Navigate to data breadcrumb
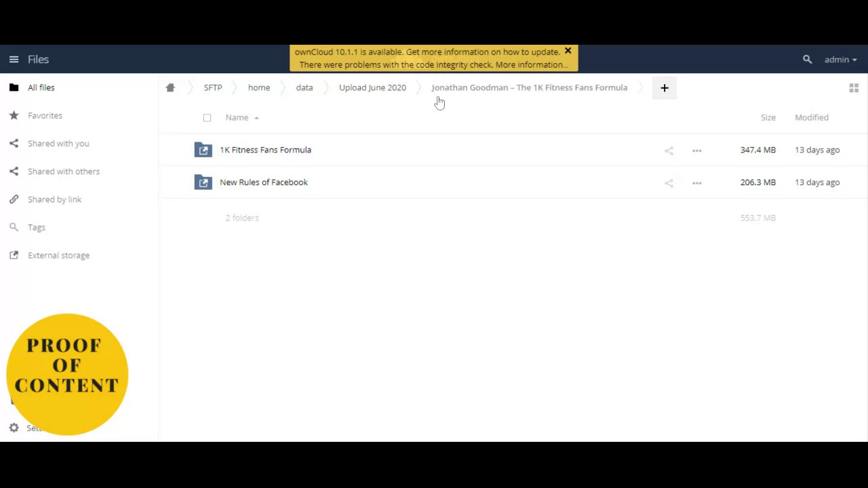868x488 pixels. click(304, 87)
